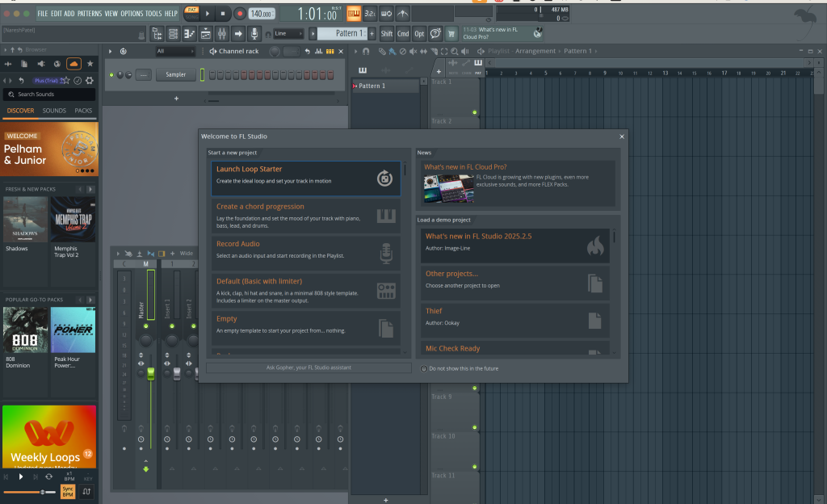Screen dimensions: 827x504
Task: Click the record button in the transport bar
Action: [x=240, y=14]
